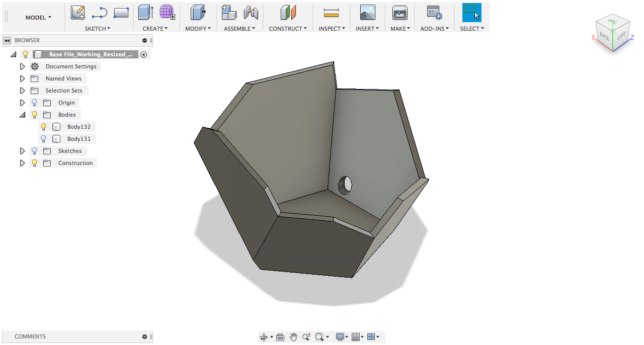Click the Grid and Snaps icon
This screenshot has width=644, height=345.
[x=356, y=337]
